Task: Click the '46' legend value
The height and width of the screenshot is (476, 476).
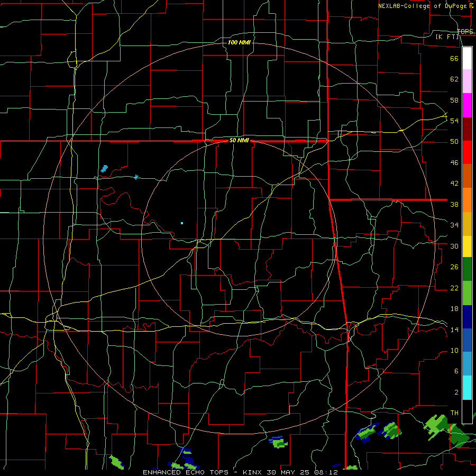Action: (454, 163)
